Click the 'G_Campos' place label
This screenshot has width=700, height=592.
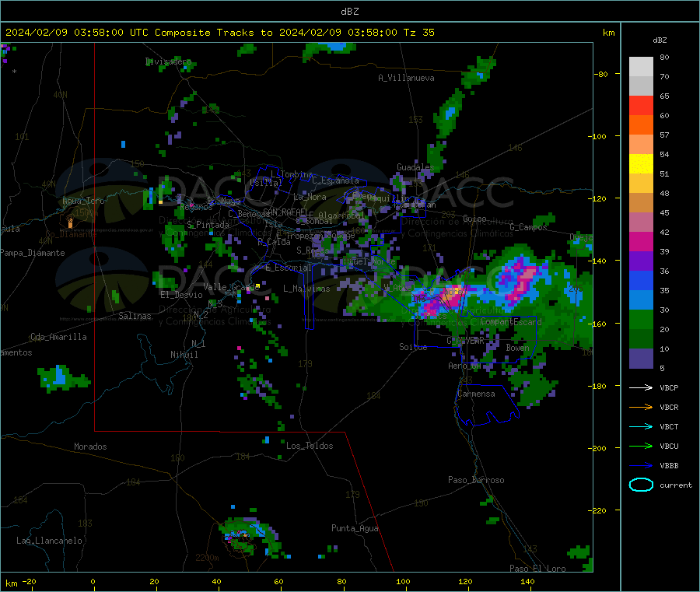(x=528, y=227)
